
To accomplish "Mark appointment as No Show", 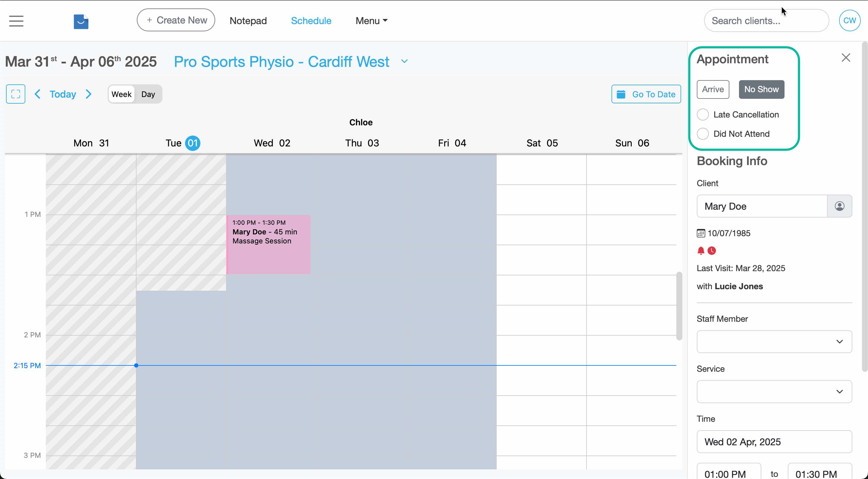I will coord(762,89).
